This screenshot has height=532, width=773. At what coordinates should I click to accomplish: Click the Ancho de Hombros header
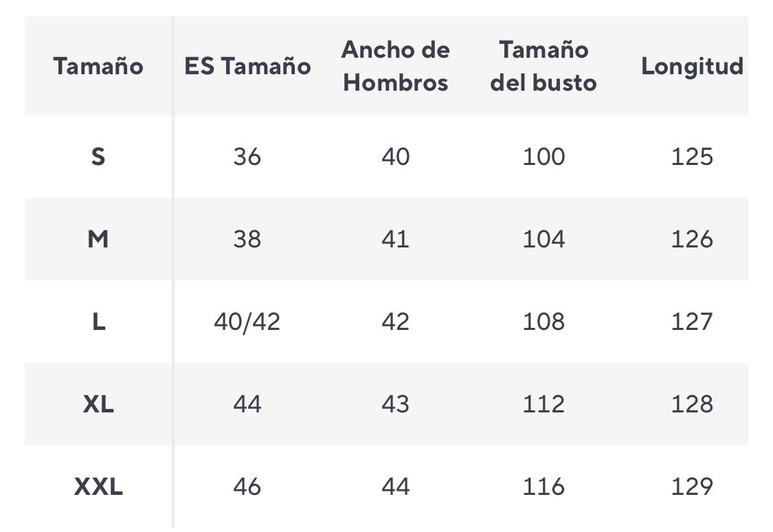pyautogui.click(x=396, y=67)
